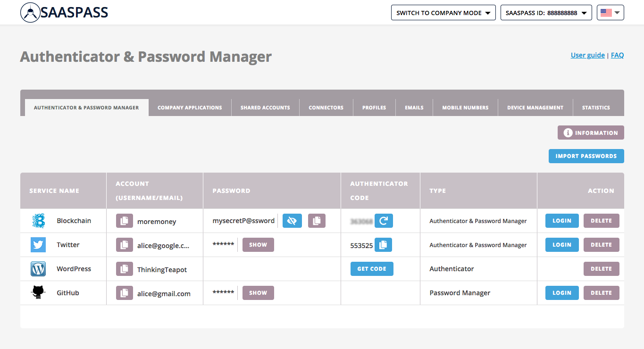Copy the Twitter account email
The image size is (644, 349).
pyautogui.click(x=124, y=245)
